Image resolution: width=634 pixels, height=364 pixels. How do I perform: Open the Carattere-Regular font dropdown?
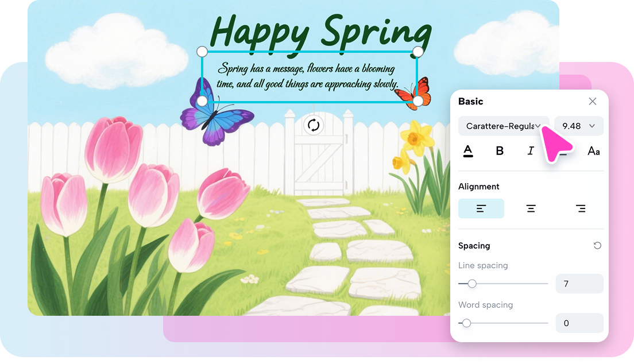point(503,126)
